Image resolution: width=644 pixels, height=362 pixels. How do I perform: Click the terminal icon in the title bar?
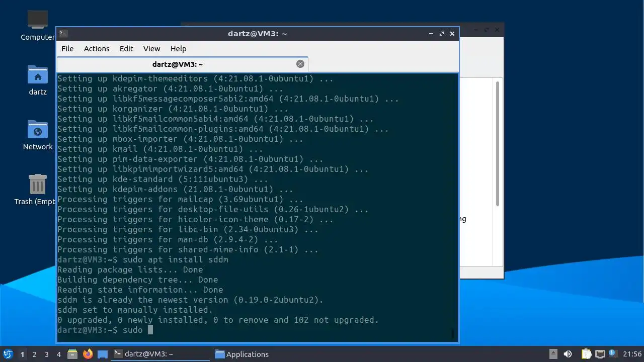click(63, 34)
